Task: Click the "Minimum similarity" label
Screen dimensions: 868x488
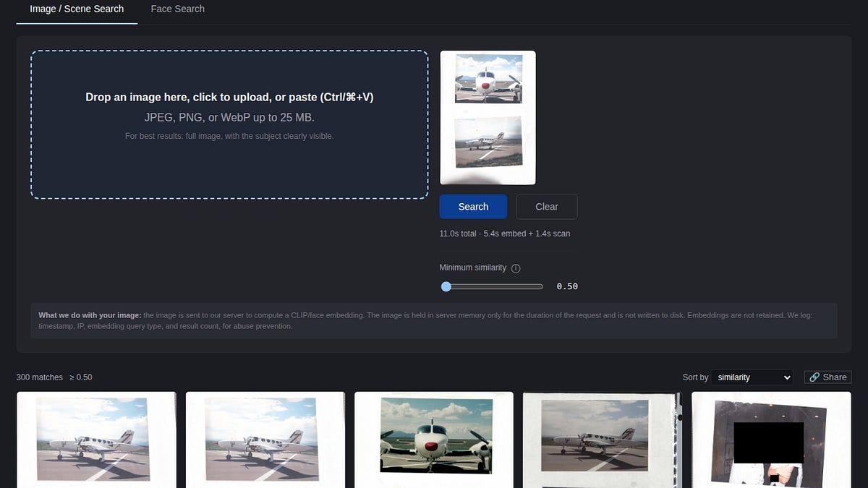Action: tap(473, 268)
